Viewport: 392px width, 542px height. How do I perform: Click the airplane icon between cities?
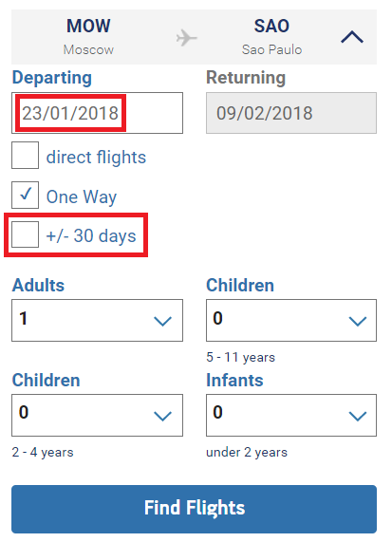pos(186,38)
